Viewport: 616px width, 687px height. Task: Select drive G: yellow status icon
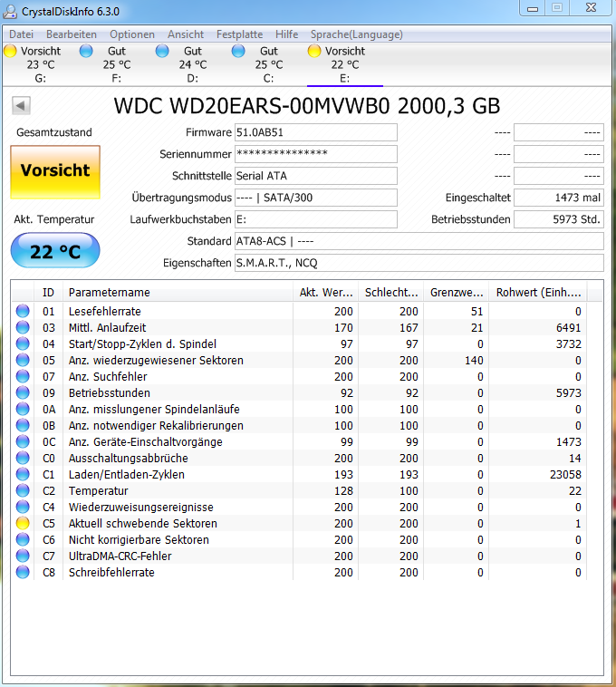point(10,51)
